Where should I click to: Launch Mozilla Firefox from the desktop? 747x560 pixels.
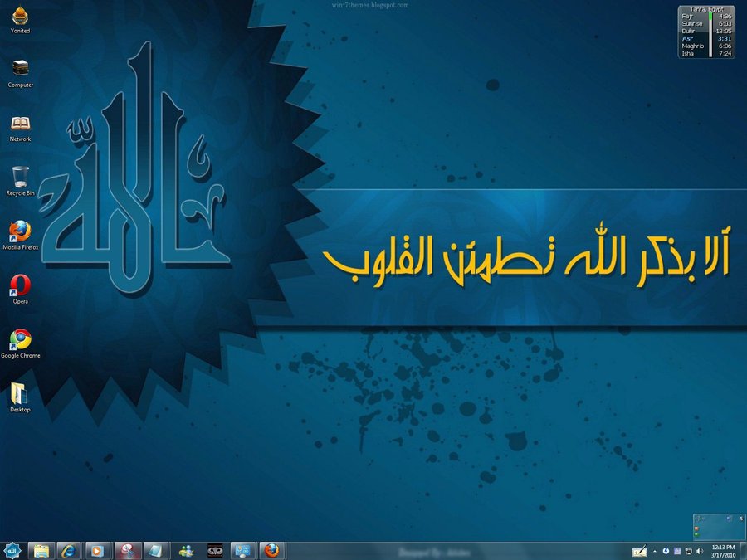(20, 232)
